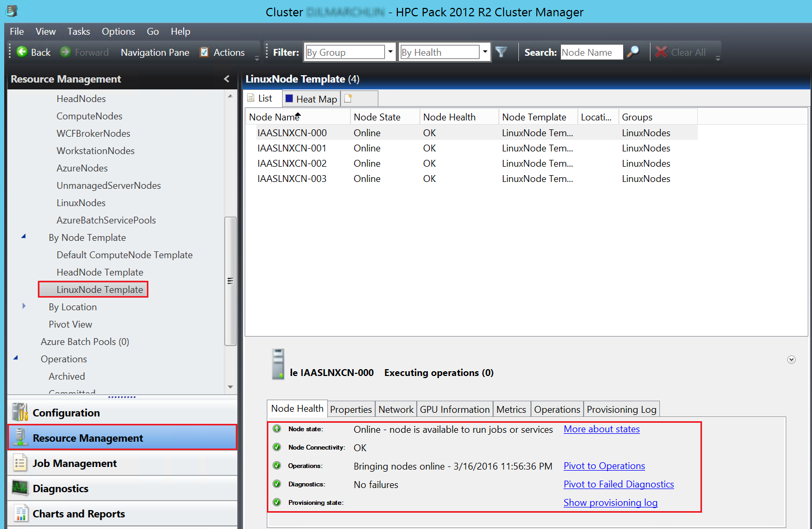The height and width of the screenshot is (529, 812).
Task: Select Pivot View in tree
Action: click(x=71, y=324)
